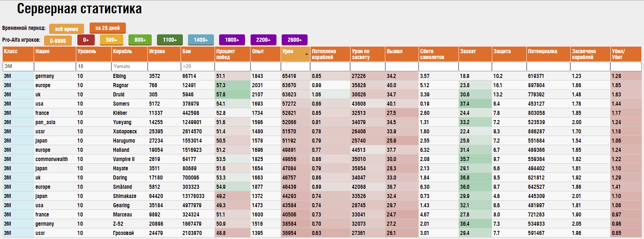644x239 pixels.
Task: Focus the Урон filter field
Action: coord(295,66)
